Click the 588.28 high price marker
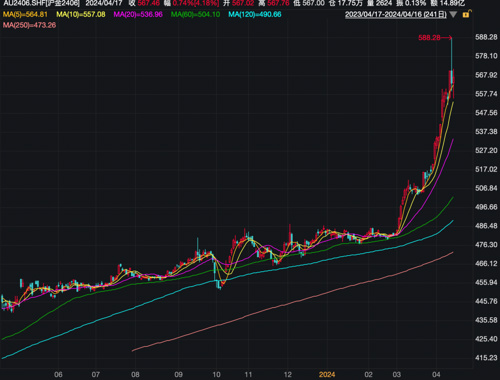500x380 pixels. coord(429,38)
